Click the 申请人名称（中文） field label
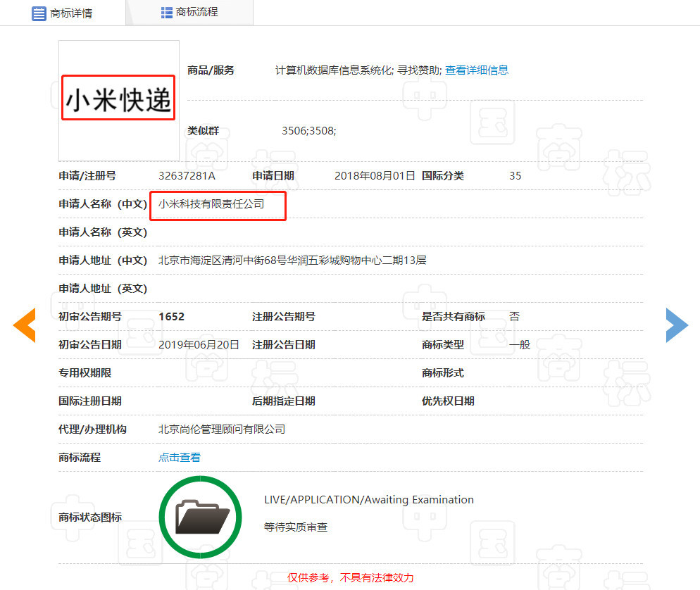Image resolution: width=700 pixels, height=590 pixels. (103, 204)
